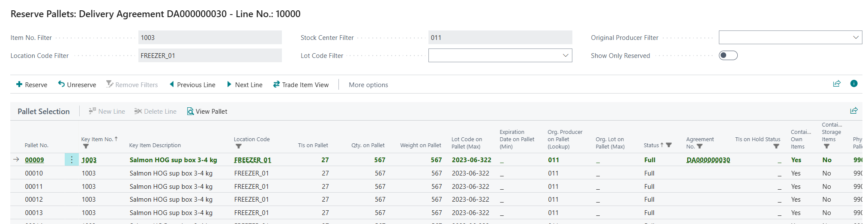868x224 pixels.
Task: Click the share icon in top toolbar
Action: coord(836,84)
